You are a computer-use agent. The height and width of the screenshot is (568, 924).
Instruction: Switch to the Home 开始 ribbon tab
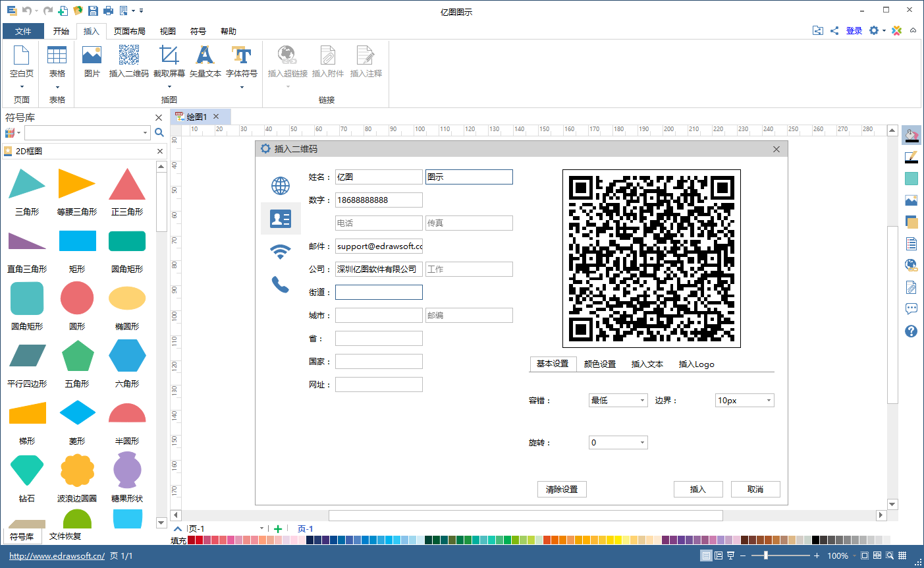pyautogui.click(x=61, y=31)
